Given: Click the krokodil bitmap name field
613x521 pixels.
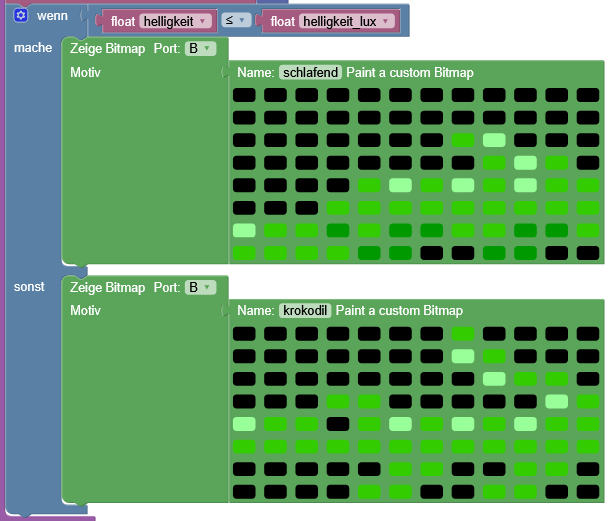Looking at the screenshot, I should click(305, 310).
